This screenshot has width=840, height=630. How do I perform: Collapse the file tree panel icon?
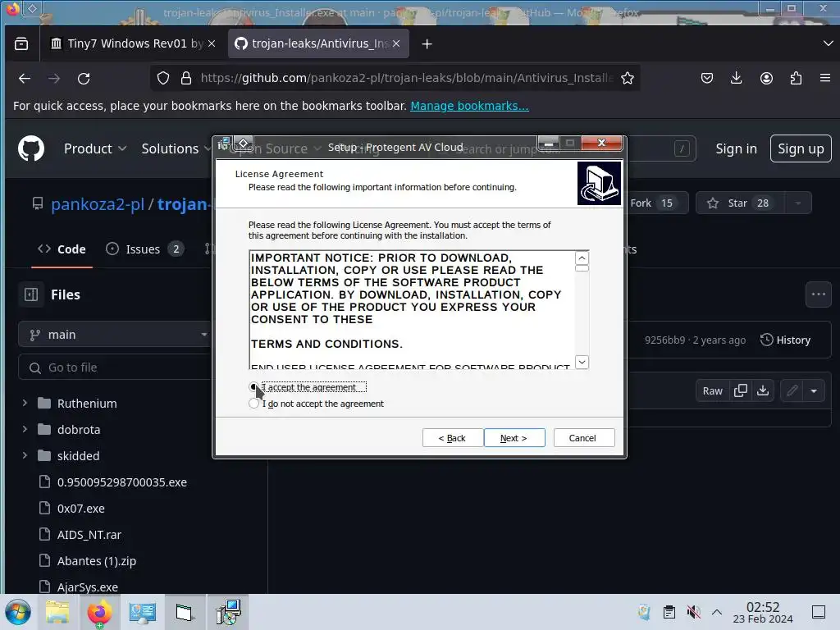[x=31, y=294]
